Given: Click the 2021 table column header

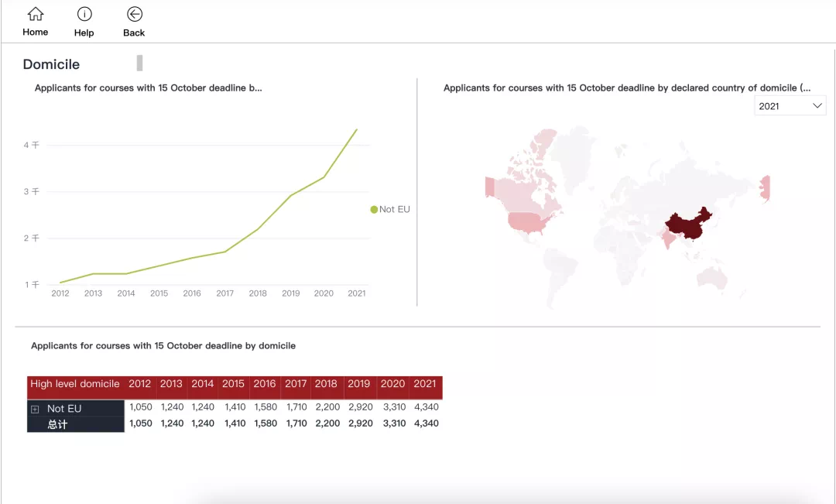Looking at the screenshot, I should [x=425, y=383].
